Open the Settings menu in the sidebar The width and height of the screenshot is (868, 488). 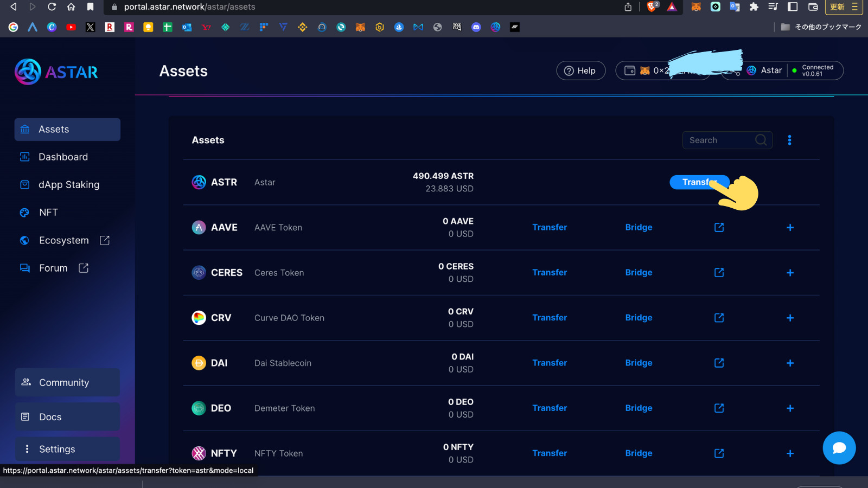click(x=56, y=449)
